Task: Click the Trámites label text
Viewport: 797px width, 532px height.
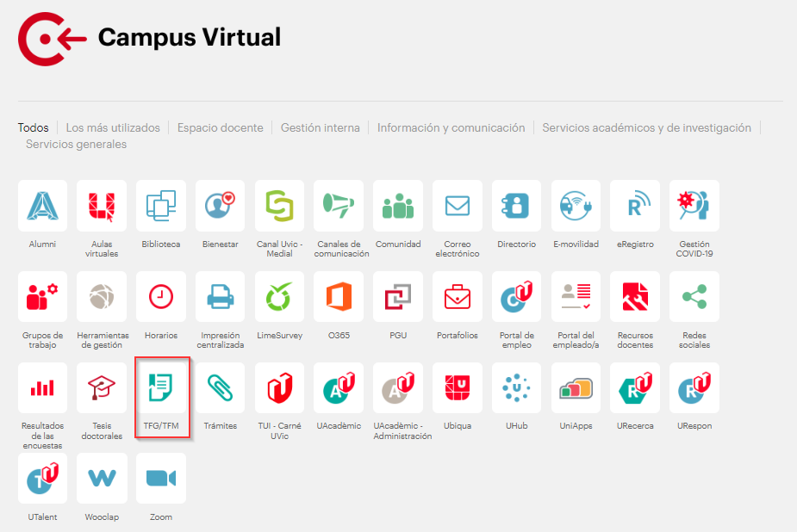Action: click(x=220, y=426)
